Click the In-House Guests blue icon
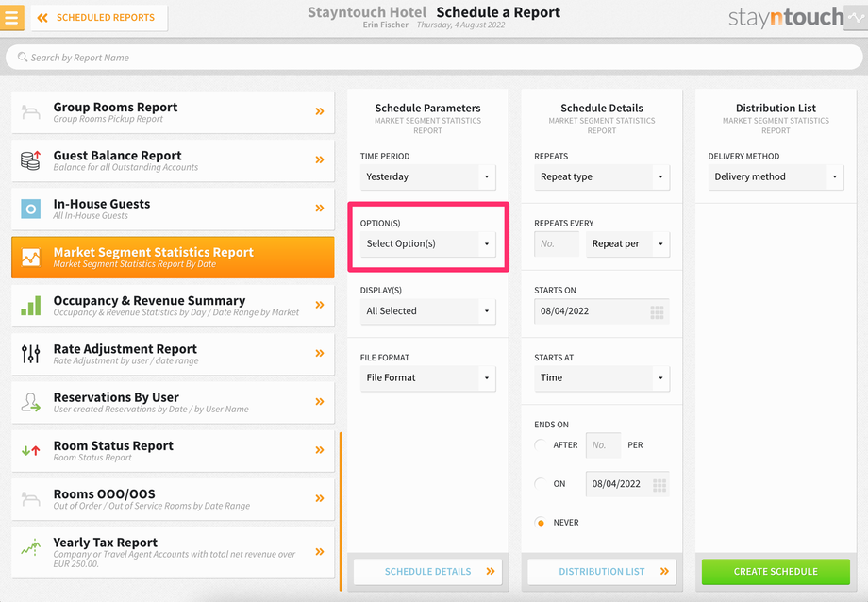This screenshot has height=602, width=868. (31, 209)
